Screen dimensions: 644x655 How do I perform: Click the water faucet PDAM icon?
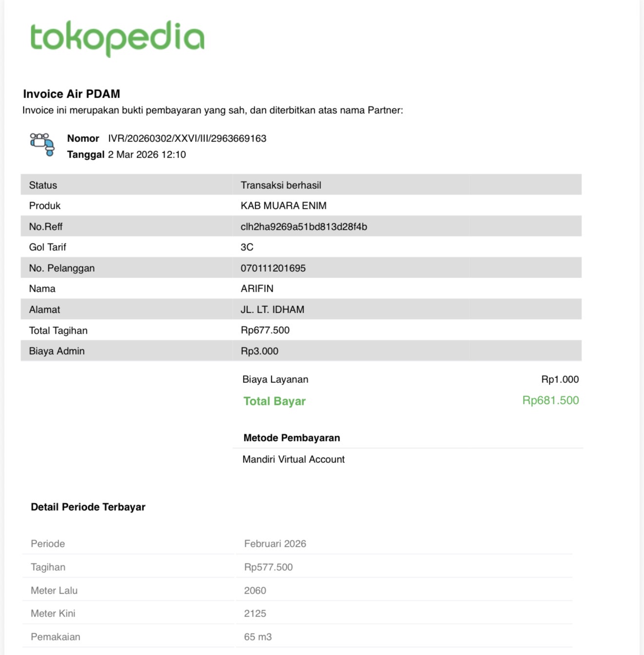point(42,144)
